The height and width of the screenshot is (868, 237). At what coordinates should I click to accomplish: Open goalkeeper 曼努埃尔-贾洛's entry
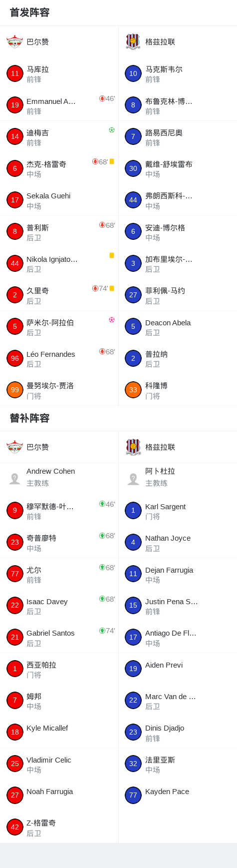click(59, 390)
